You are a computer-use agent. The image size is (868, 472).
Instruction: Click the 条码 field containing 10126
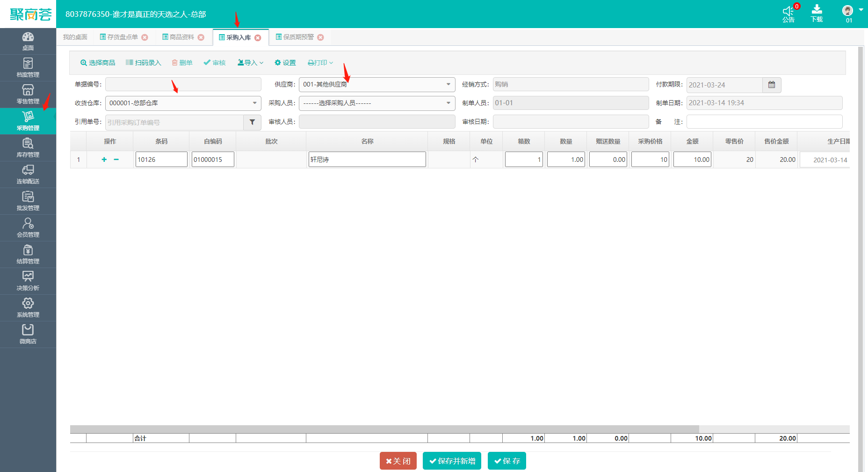161,160
